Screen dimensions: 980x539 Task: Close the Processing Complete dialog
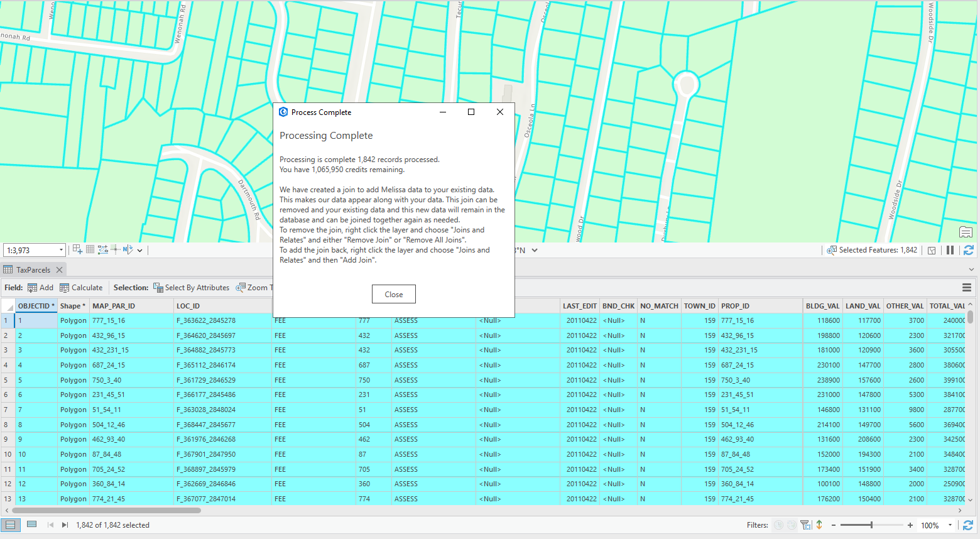point(393,293)
